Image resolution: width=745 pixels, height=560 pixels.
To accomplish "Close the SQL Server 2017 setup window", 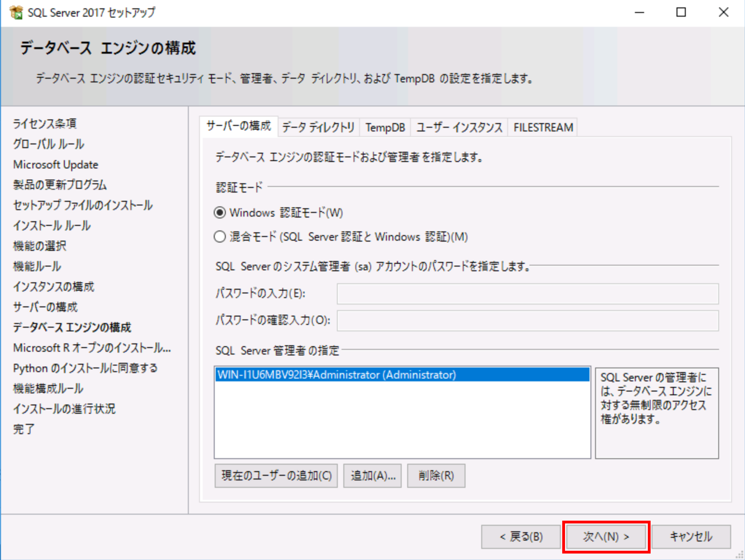I will point(724,12).
